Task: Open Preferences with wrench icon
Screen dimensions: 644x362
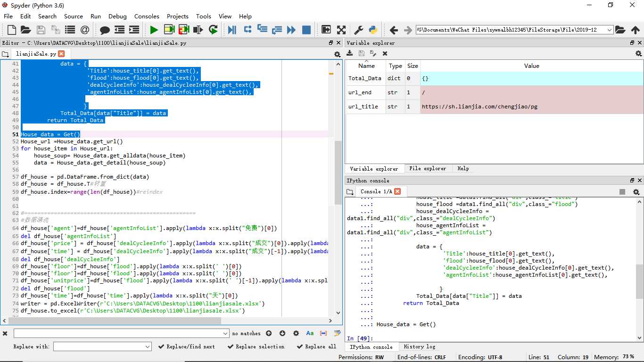Action: [358, 30]
